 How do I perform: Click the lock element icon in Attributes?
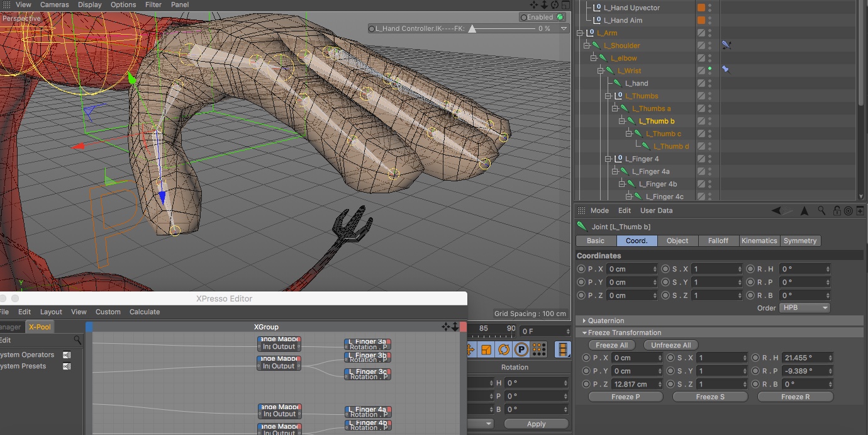837,211
